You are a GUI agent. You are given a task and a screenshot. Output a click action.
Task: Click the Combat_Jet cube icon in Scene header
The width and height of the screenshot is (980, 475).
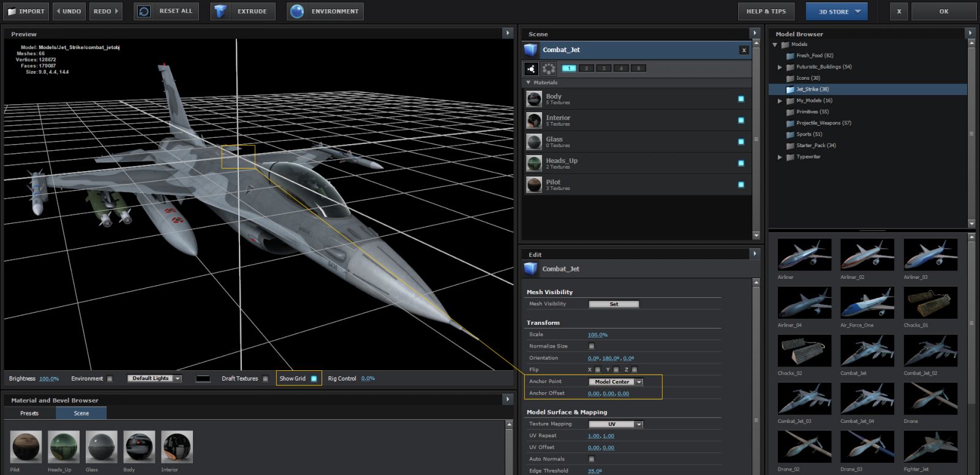point(531,50)
